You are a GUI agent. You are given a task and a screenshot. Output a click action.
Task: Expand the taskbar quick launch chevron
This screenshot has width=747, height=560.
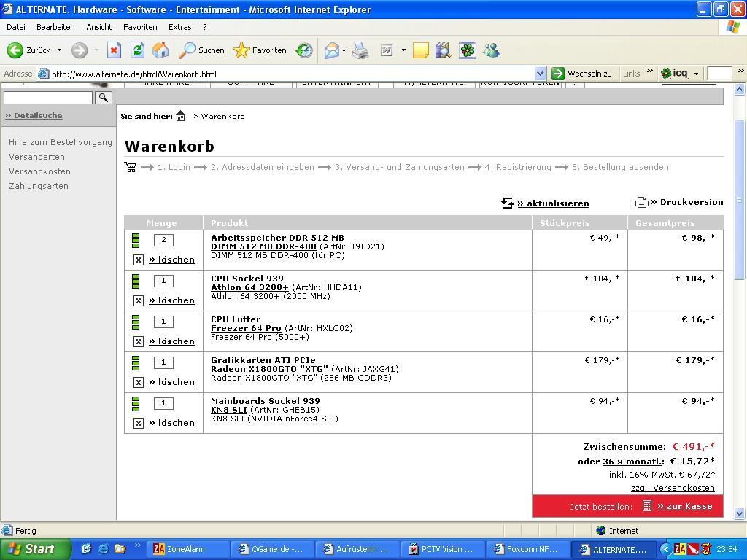pos(138,545)
